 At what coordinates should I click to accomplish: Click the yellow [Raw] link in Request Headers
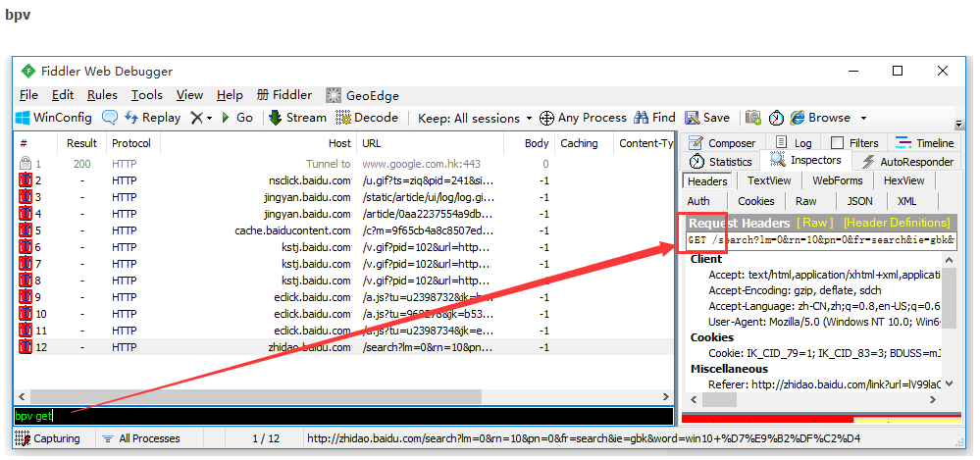pyautogui.click(x=815, y=223)
